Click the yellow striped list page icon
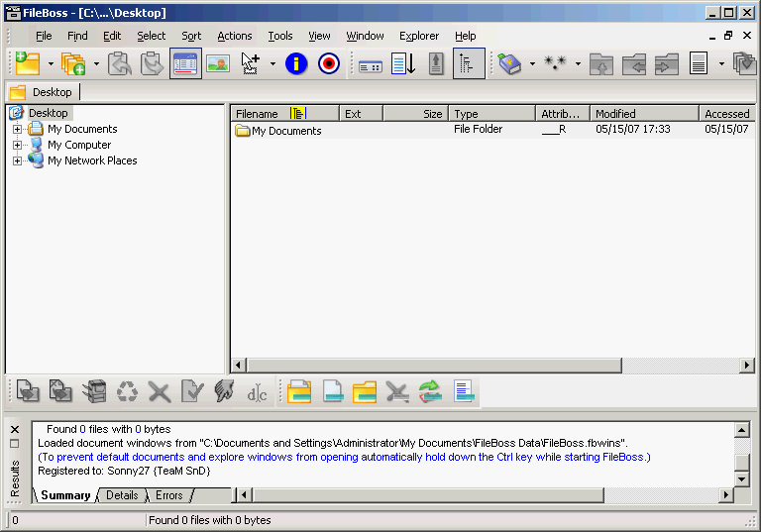The width and height of the screenshot is (761, 532). click(699, 63)
